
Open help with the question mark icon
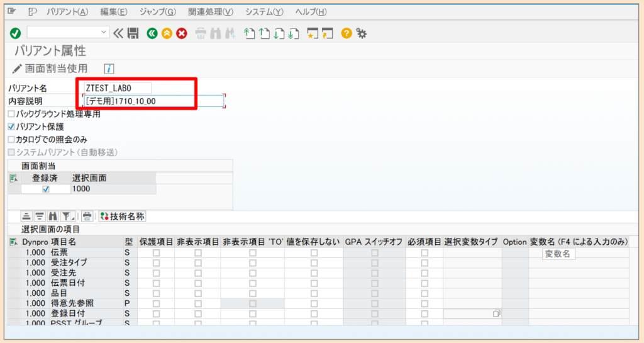point(347,33)
